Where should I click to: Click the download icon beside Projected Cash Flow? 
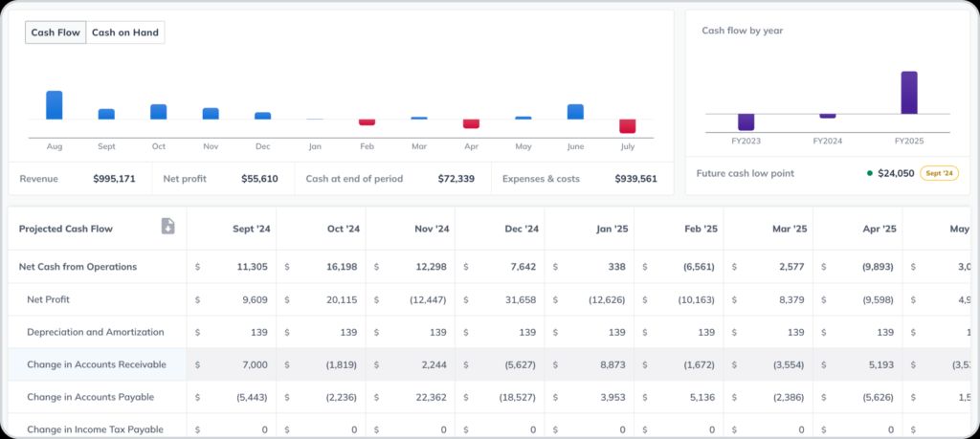pyautogui.click(x=167, y=227)
